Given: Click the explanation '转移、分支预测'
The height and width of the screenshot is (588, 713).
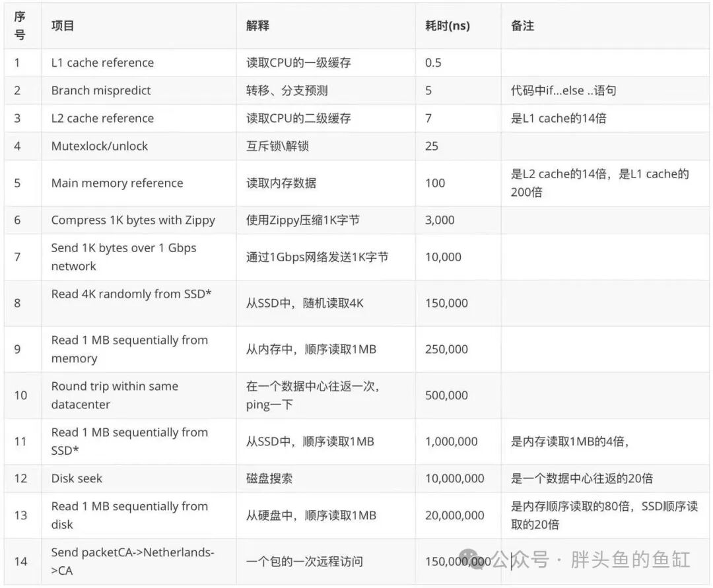Looking at the screenshot, I should tap(287, 90).
